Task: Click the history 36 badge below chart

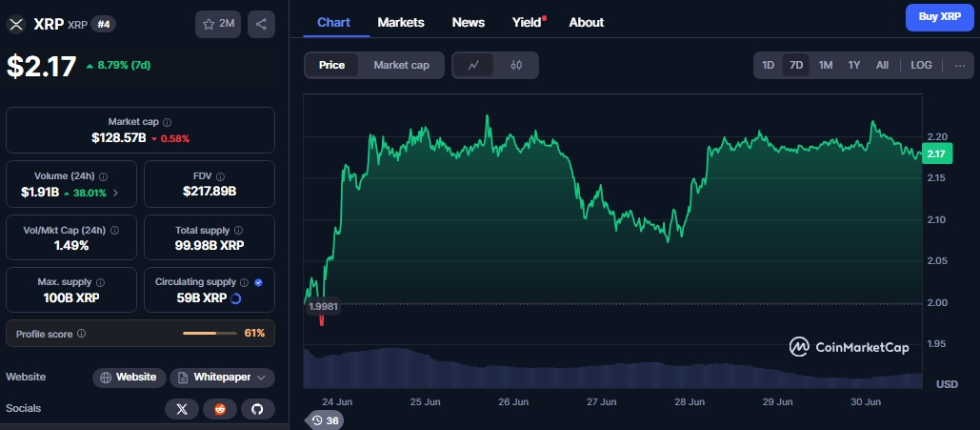Action: 325,420
